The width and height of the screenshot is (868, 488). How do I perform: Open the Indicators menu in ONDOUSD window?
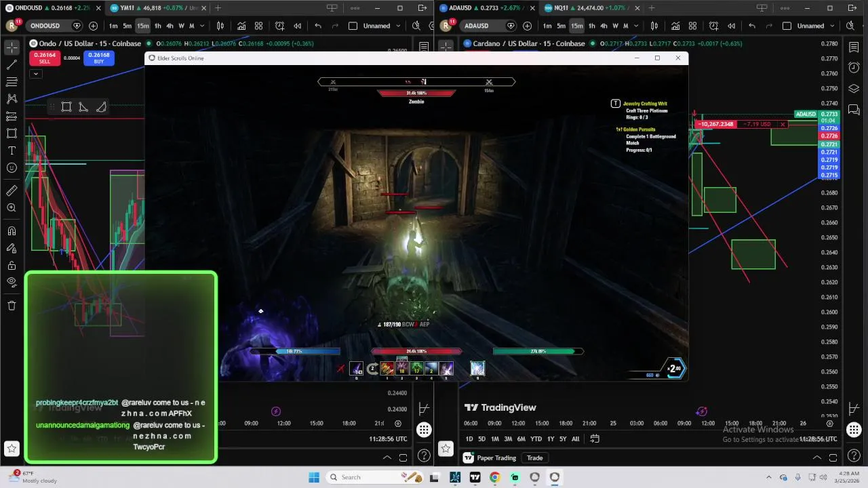241,26
